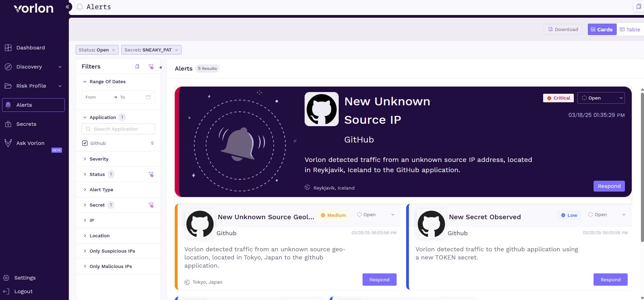Click the alerts list vertical scrollbar

coord(642,167)
